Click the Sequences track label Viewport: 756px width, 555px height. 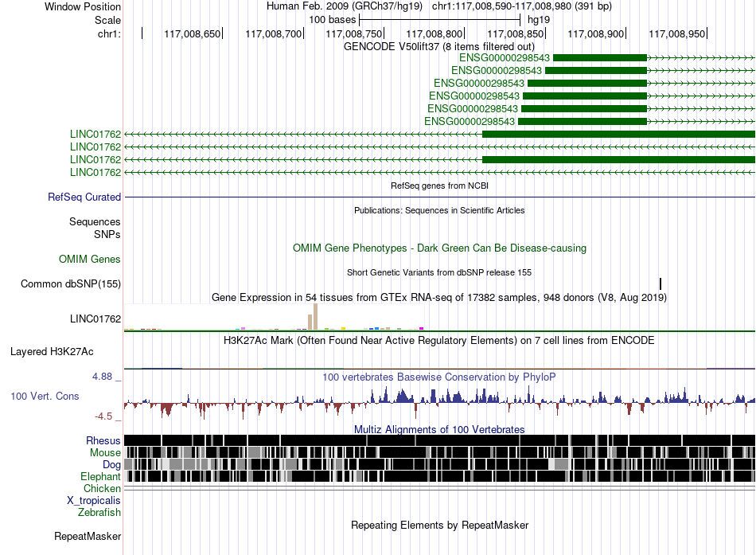(95, 221)
